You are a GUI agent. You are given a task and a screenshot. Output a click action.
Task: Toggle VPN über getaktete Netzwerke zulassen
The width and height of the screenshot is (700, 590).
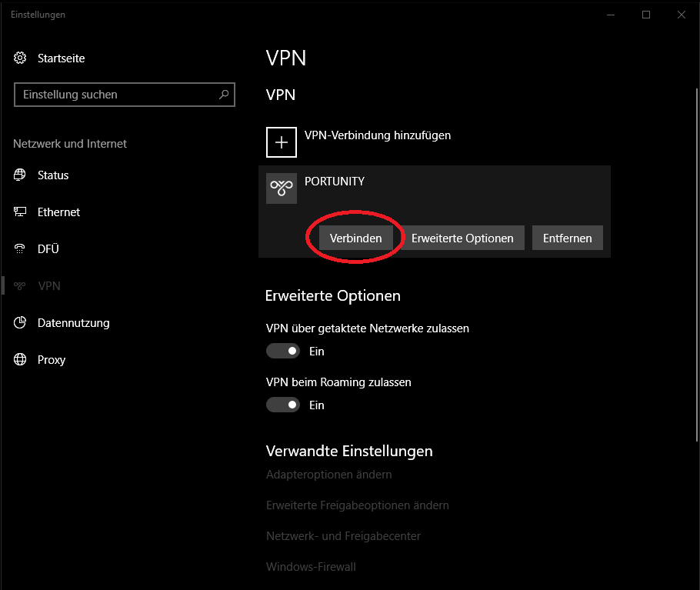point(283,351)
